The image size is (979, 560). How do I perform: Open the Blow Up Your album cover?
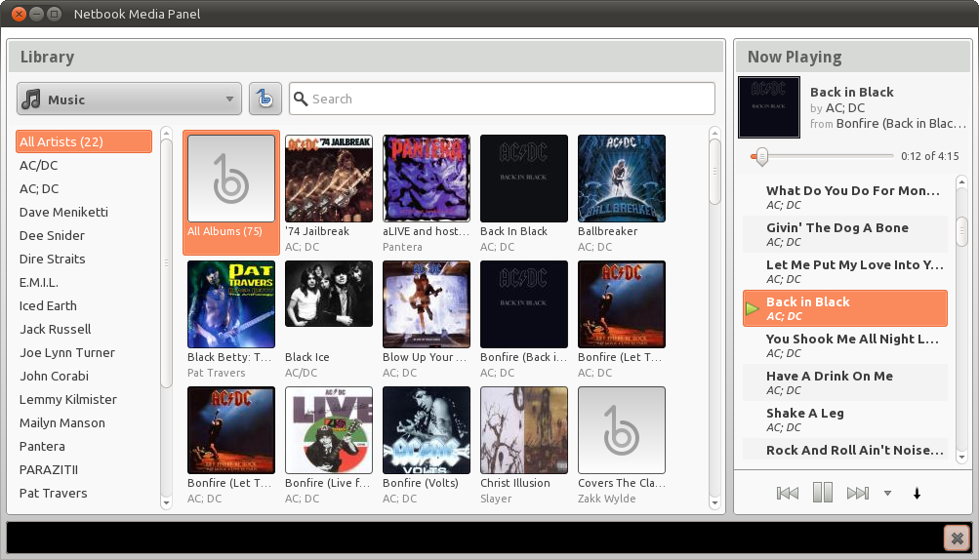click(x=427, y=304)
